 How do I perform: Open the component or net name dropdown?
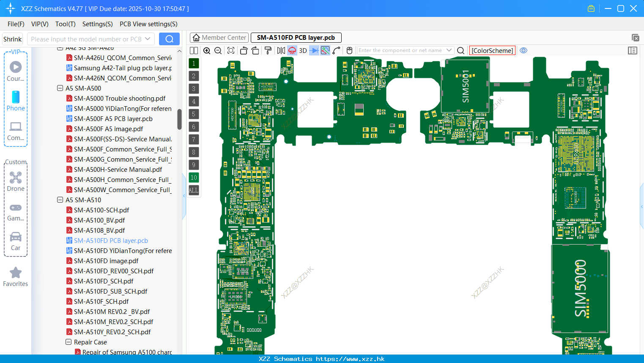coord(449,50)
